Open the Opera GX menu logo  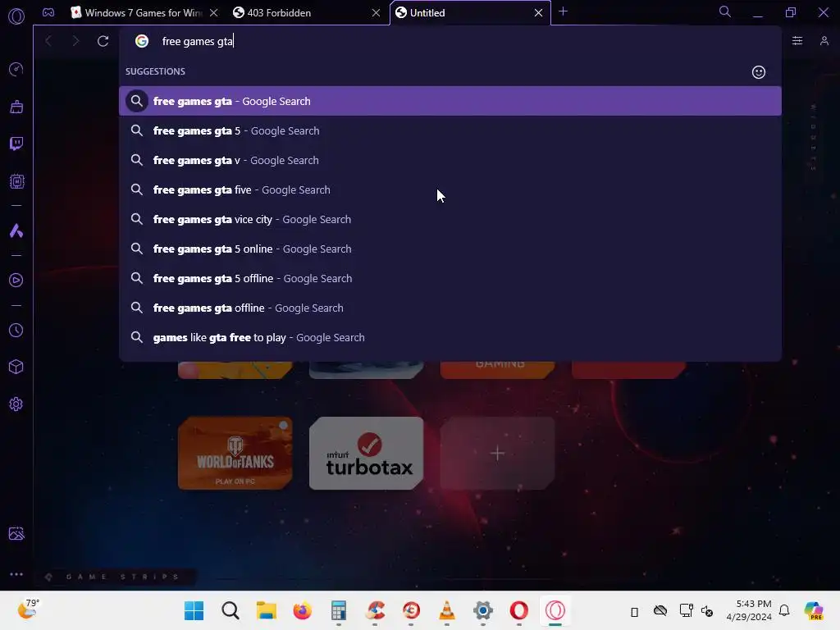[16, 16]
